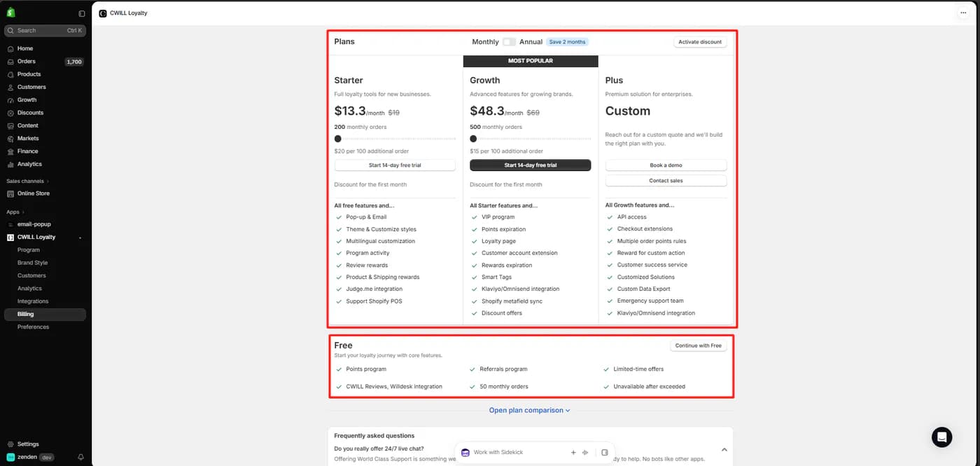980x466 pixels.
Task: Go to CWILL Loyalty Customers submenu
Action: coord(31,275)
